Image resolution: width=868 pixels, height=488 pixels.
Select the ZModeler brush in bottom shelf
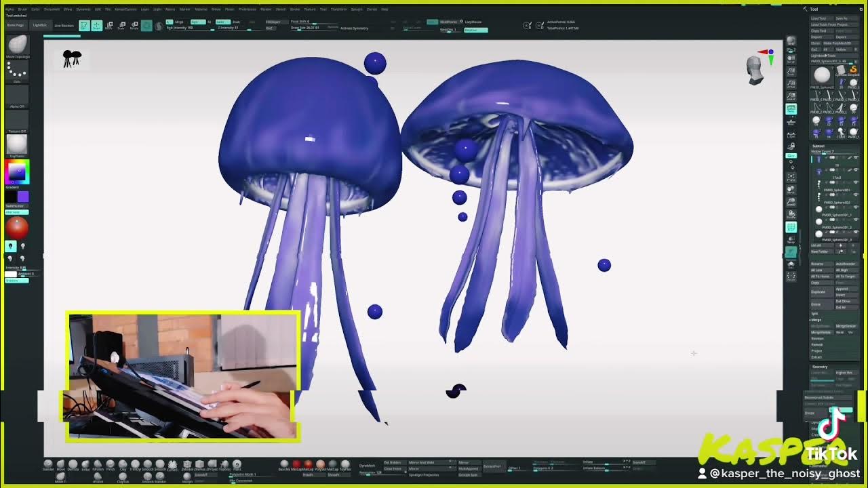point(187,464)
